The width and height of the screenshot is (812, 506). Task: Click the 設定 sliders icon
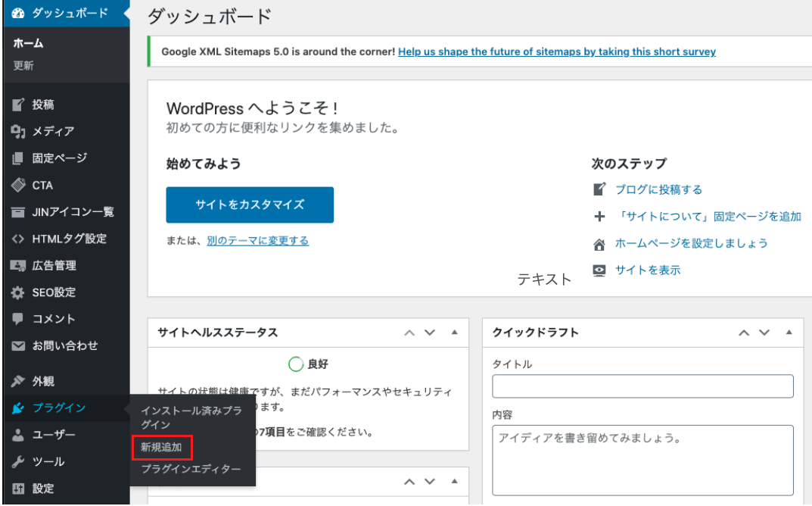coord(18,489)
